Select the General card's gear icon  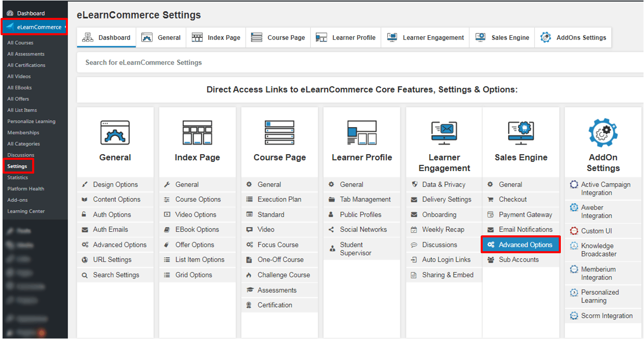(x=115, y=132)
